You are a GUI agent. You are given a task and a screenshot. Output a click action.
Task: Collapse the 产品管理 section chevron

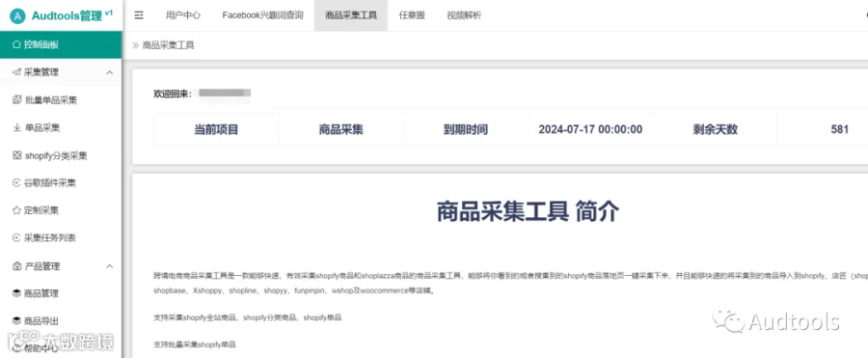pyautogui.click(x=110, y=266)
